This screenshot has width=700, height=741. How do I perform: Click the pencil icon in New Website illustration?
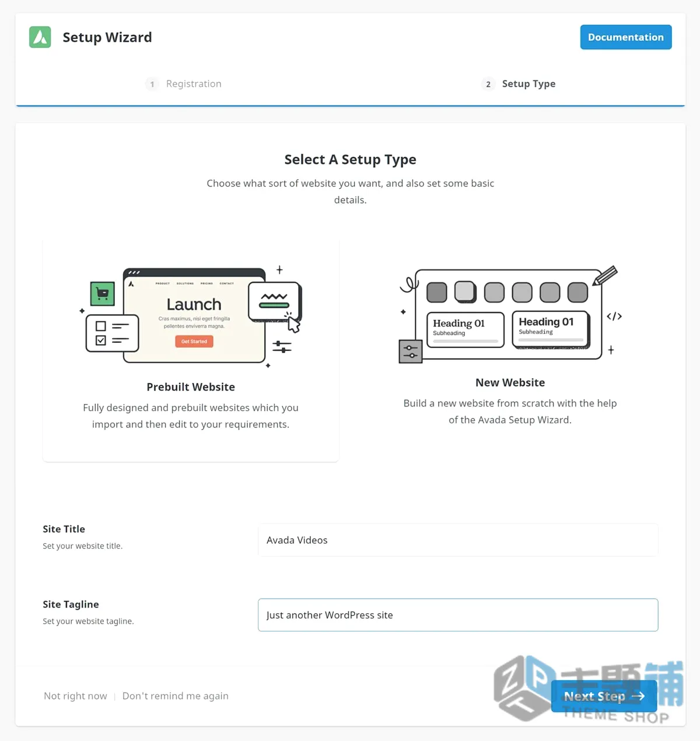pyautogui.click(x=605, y=275)
